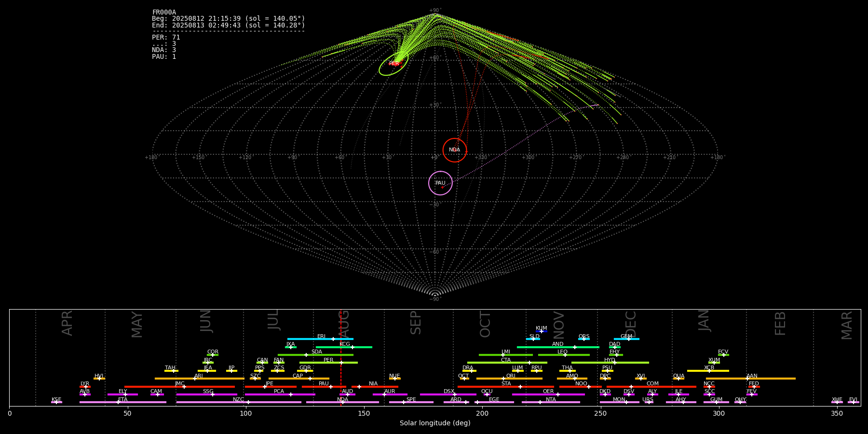The width and height of the screenshot is (868, 434).
Task: Click the KCG shower label on timeline
Action: [x=345, y=344]
